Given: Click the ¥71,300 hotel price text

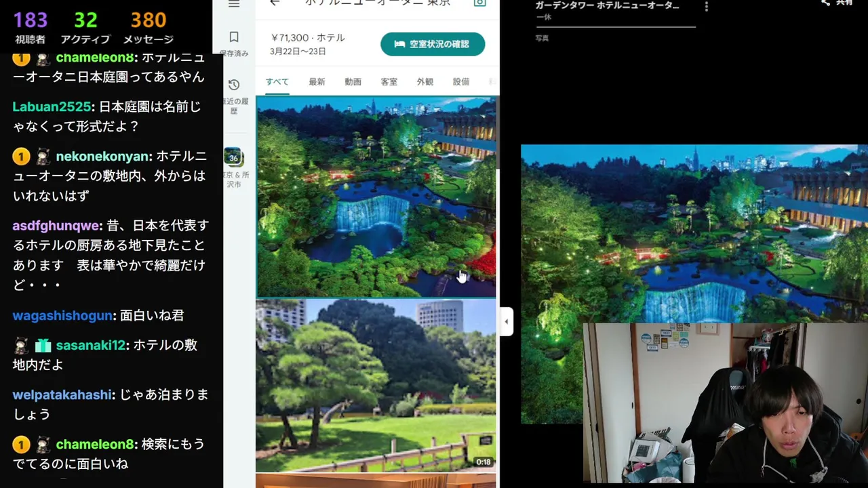Looking at the screenshot, I should point(308,39).
